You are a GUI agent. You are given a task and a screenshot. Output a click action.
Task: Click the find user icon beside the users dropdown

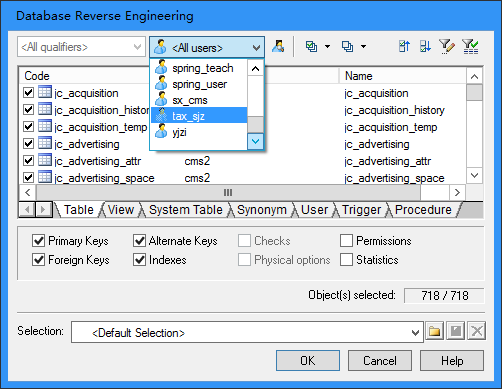pos(278,47)
